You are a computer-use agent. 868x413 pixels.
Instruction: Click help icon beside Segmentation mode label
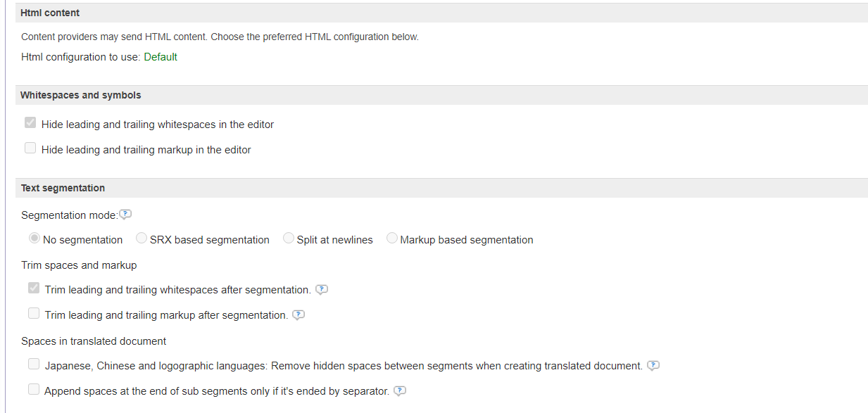[x=126, y=215]
